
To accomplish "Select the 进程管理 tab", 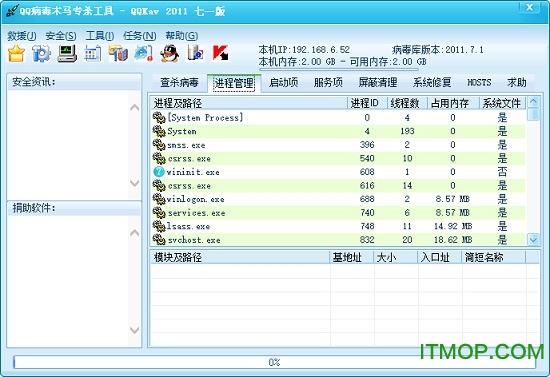I will point(234,83).
